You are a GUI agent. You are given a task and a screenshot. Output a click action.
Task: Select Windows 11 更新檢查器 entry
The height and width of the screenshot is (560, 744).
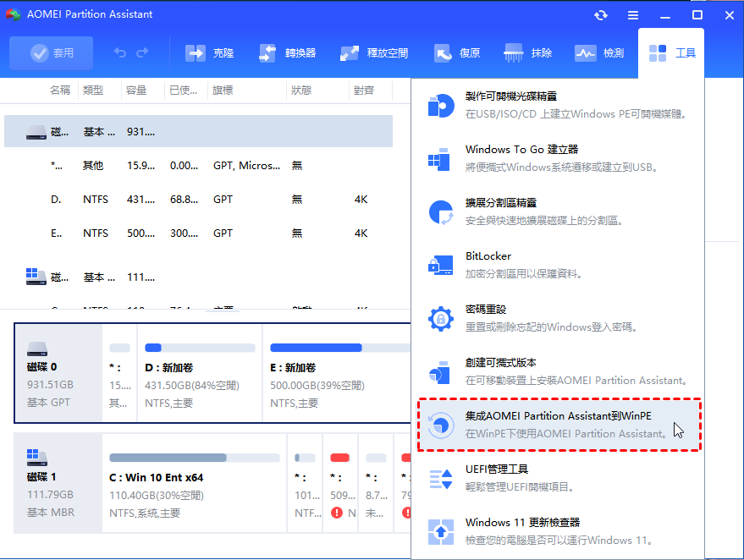(558, 531)
